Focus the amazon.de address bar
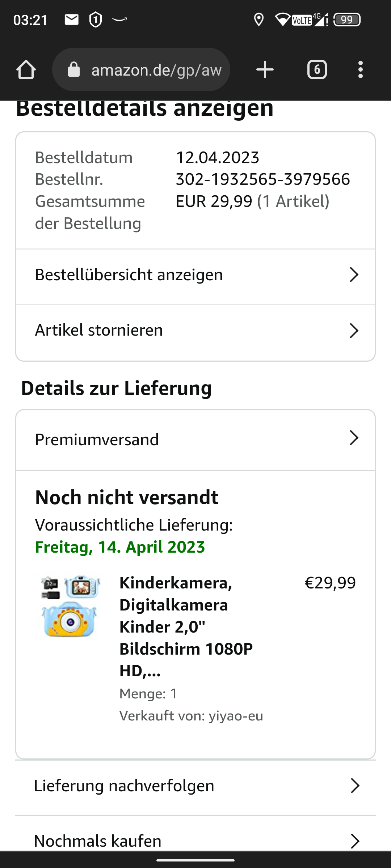Image resolution: width=391 pixels, height=868 pixels. coord(156,69)
